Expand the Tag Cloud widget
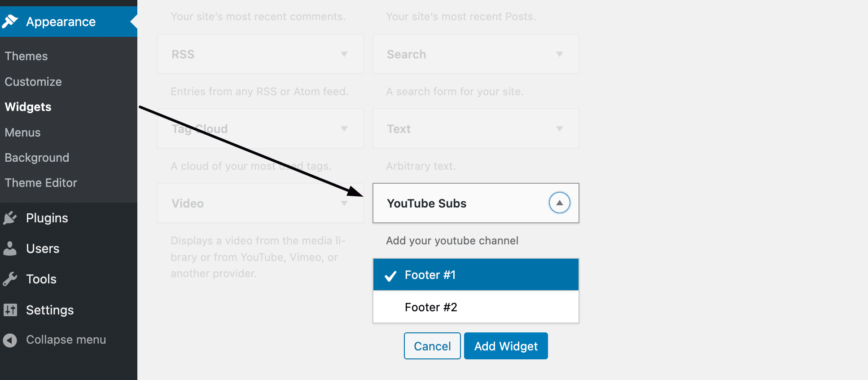Viewport: 868px width, 380px height. (x=345, y=128)
